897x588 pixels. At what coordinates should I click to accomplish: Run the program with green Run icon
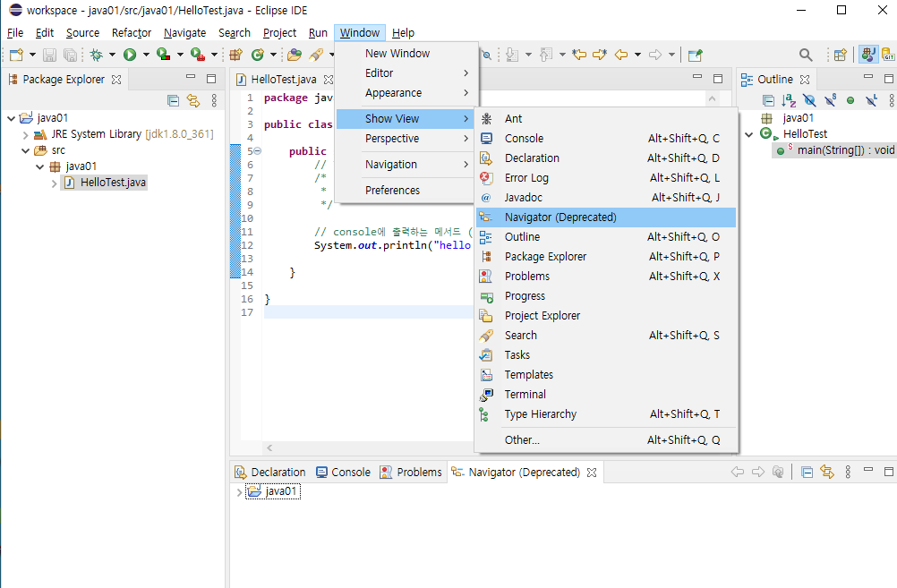tap(130, 55)
